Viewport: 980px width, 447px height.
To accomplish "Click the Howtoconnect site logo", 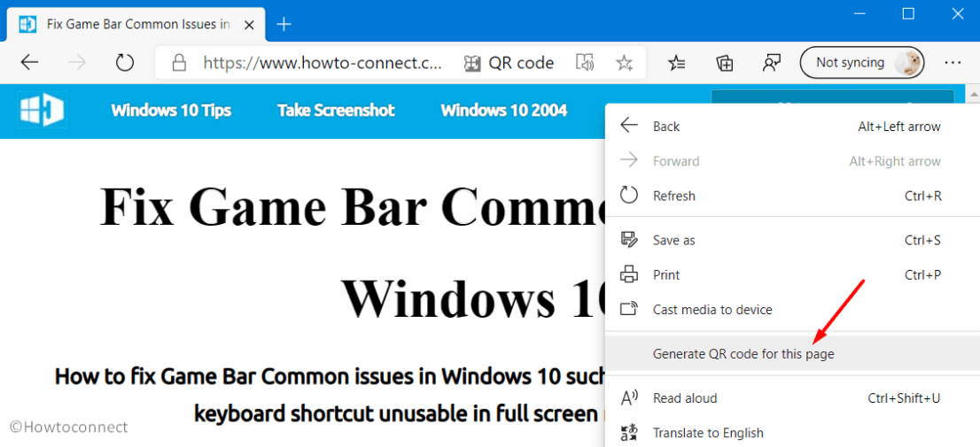I will pyautogui.click(x=42, y=110).
